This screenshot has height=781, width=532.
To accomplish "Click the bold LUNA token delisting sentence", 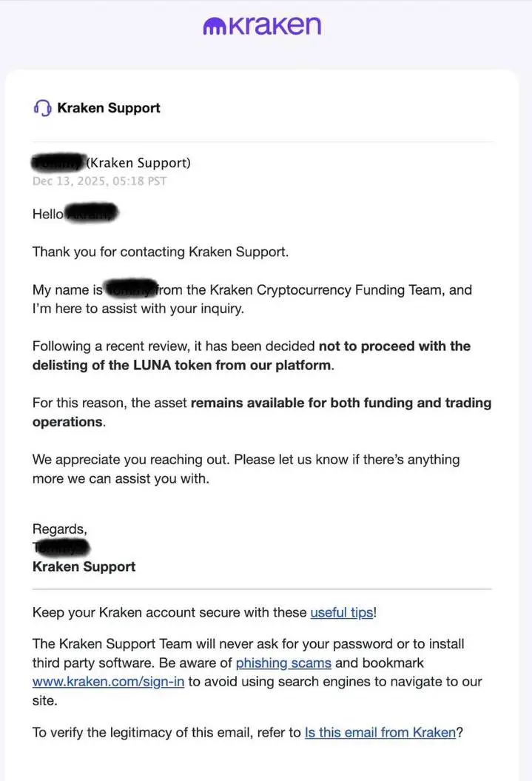I will click(252, 355).
